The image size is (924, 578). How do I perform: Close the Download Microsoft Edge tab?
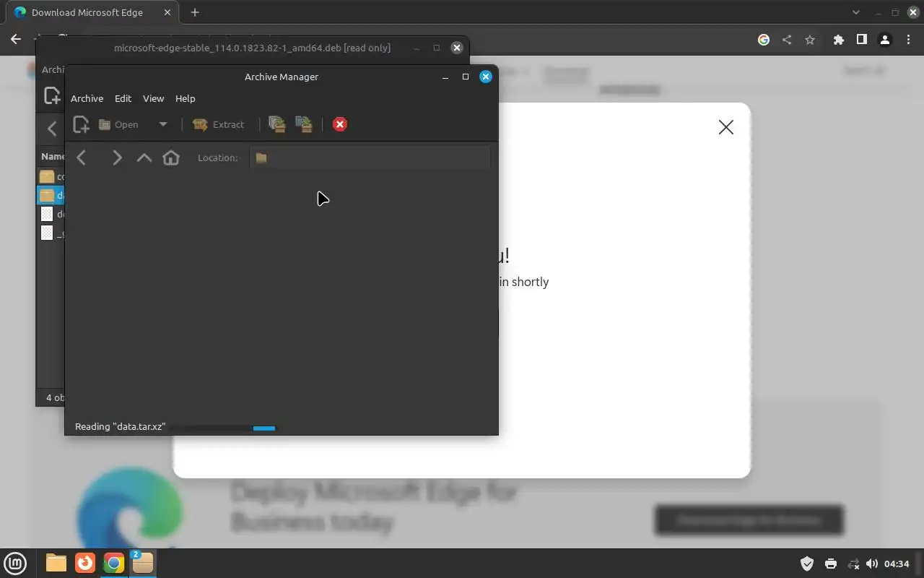pos(167,12)
